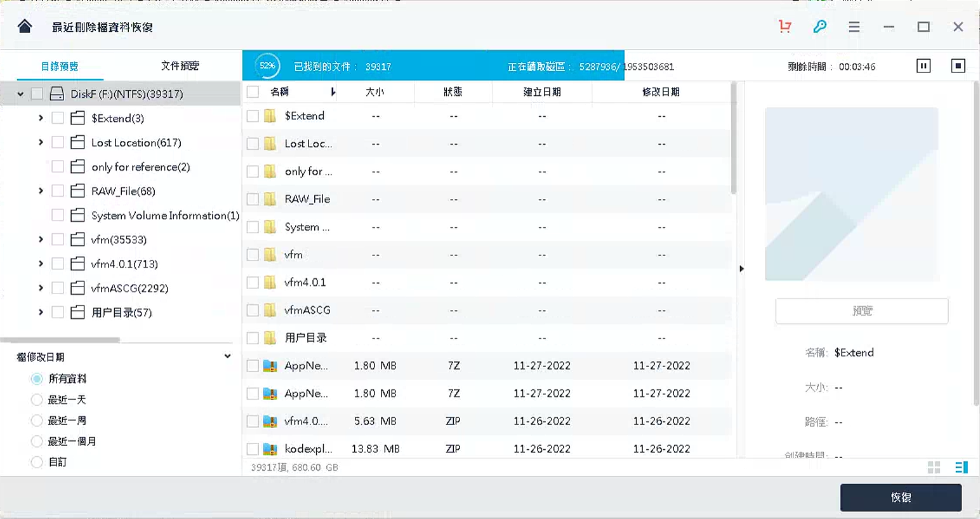
Task: Collapse the DiskF (F:) tree node
Action: point(20,93)
